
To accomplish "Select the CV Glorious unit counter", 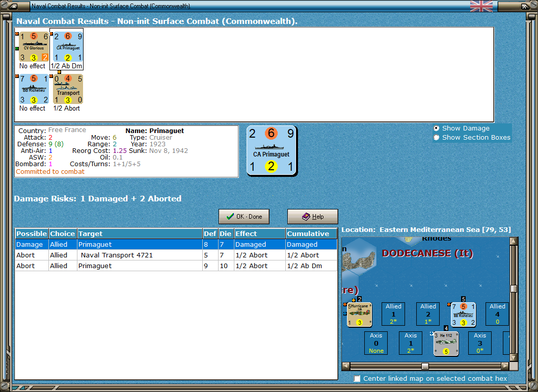I will pos(34,47).
